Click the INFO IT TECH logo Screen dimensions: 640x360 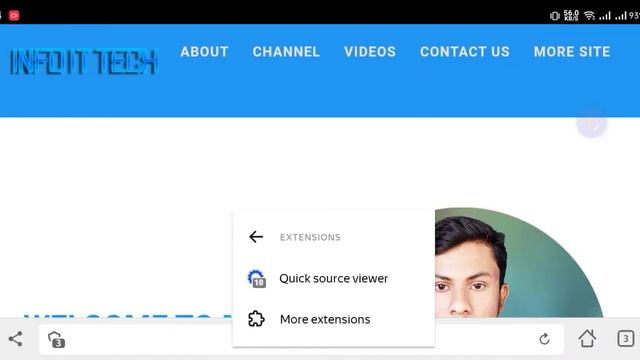click(84, 62)
